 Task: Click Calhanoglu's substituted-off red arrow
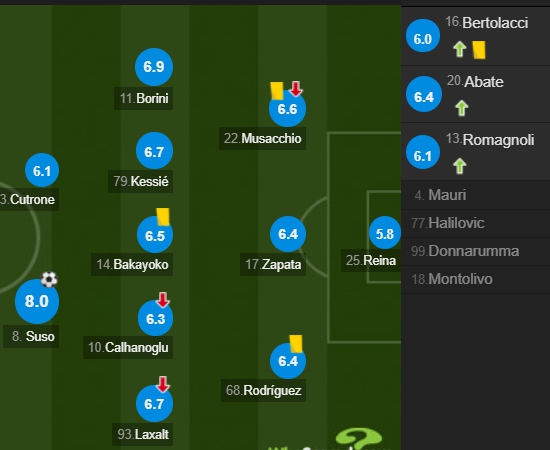click(163, 300)
